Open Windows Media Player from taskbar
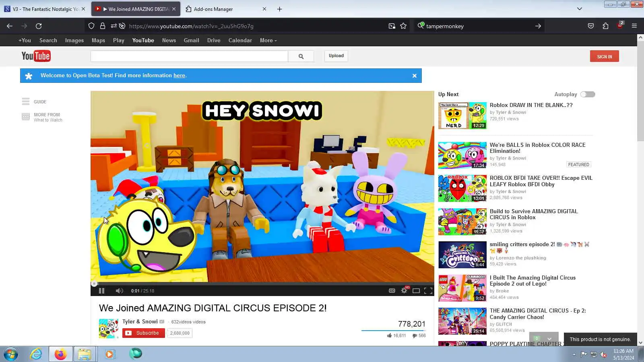This screenshot has height=362, width=644. click(x=109, y=354)
